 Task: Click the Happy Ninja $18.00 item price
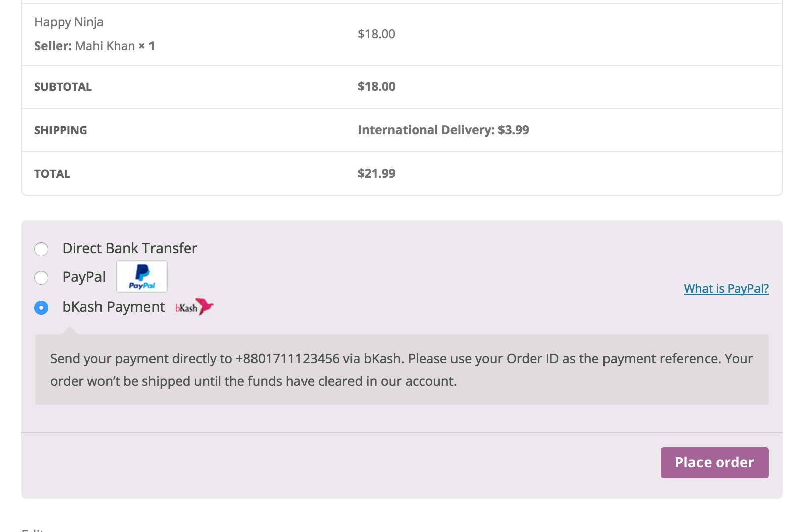(376, 34)
